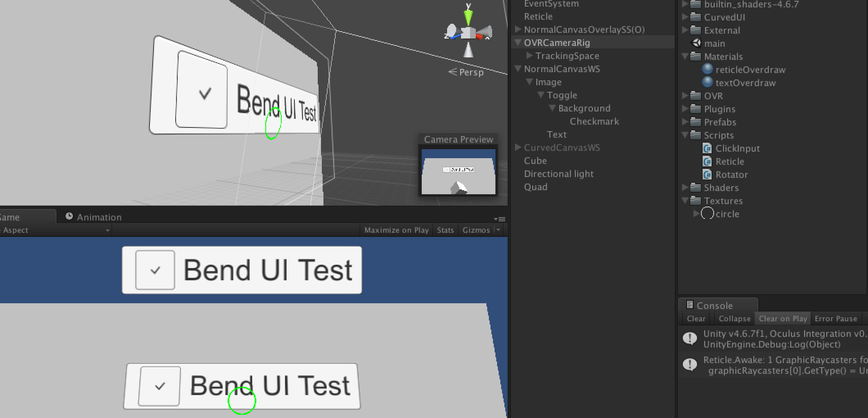This screenshot has width=868, height=418.
Task: Select the circle texture icon
Action: coord(707,214)
